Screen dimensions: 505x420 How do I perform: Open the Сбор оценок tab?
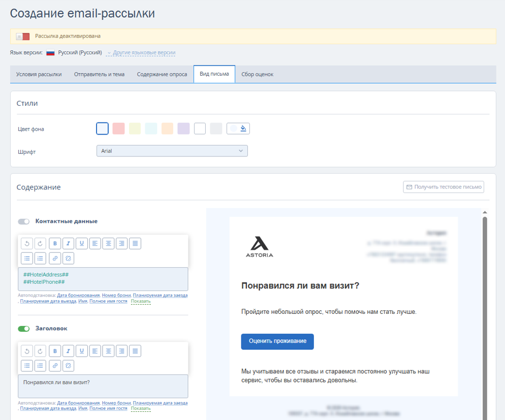coord(258,74)
